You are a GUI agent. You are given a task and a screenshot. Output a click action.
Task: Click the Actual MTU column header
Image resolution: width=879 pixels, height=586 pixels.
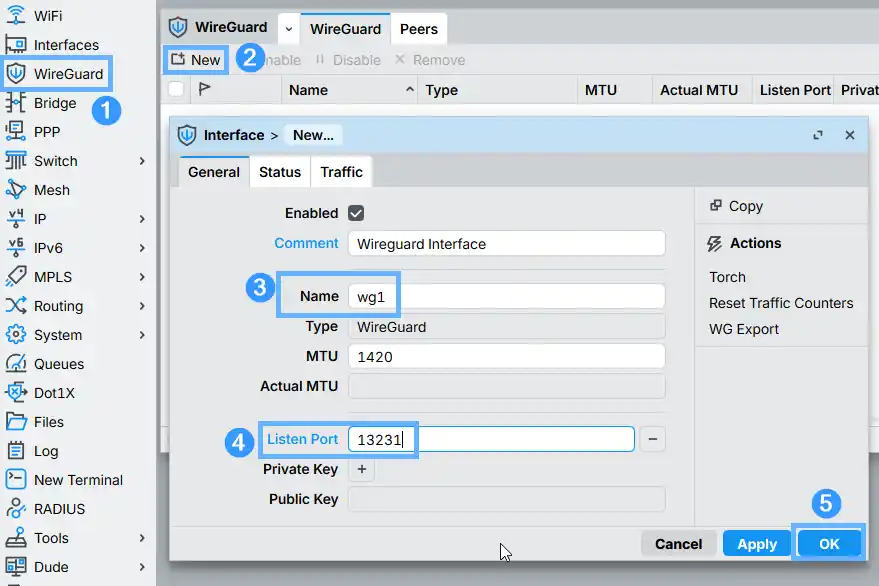(x=702, y=90)
